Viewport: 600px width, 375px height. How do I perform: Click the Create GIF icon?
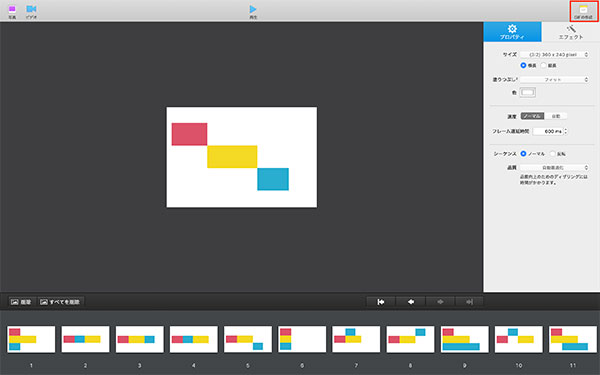583,10
